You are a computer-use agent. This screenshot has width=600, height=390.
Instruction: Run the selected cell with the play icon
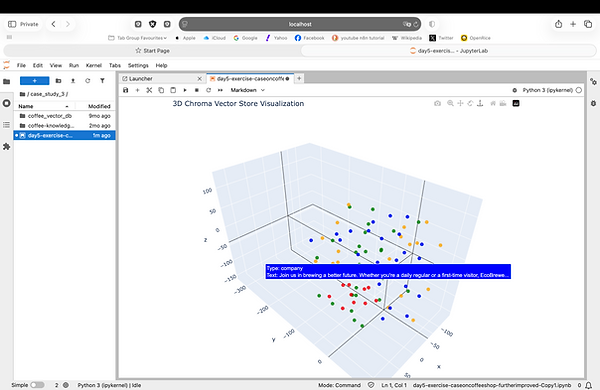pyautogui.click(x=185, y=90)
